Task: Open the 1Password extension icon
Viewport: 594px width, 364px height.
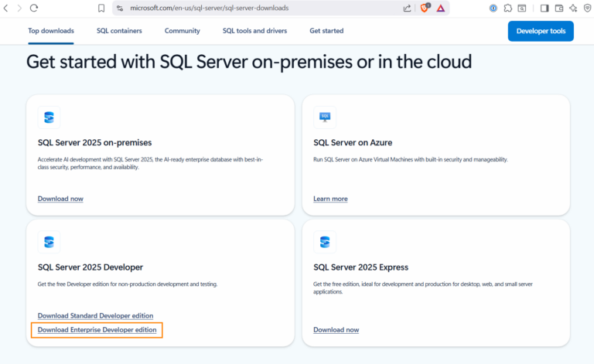Action: pos(493,8)
